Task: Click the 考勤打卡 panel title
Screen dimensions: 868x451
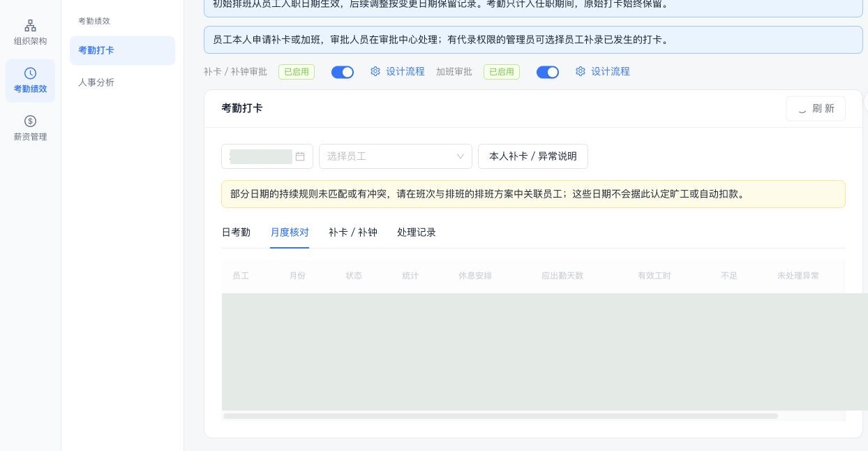Action: coord(242,108)
